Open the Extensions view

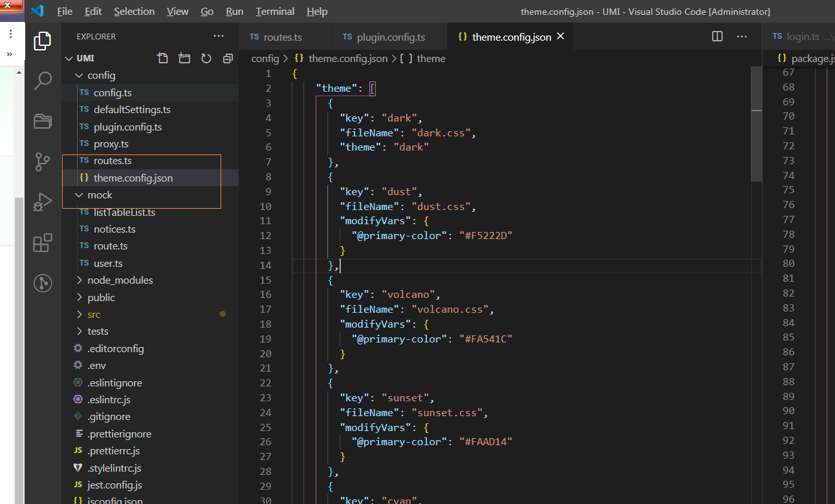[x=42, y=242]
